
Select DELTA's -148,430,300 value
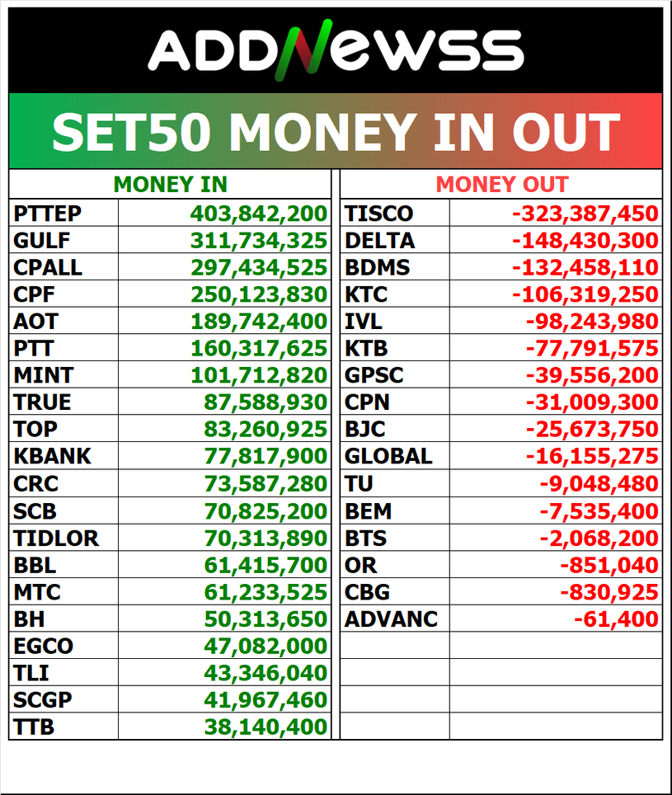pyautogui.click(x=585, y=242)
